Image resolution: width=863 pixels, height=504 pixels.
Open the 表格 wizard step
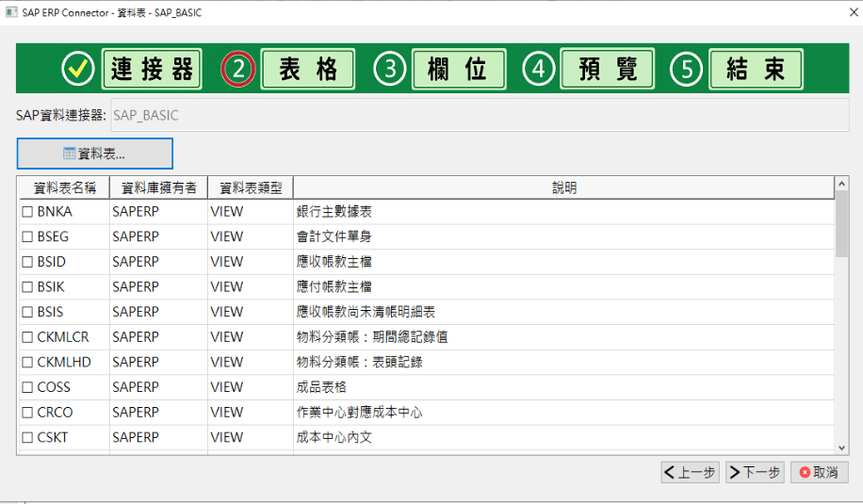308,69
